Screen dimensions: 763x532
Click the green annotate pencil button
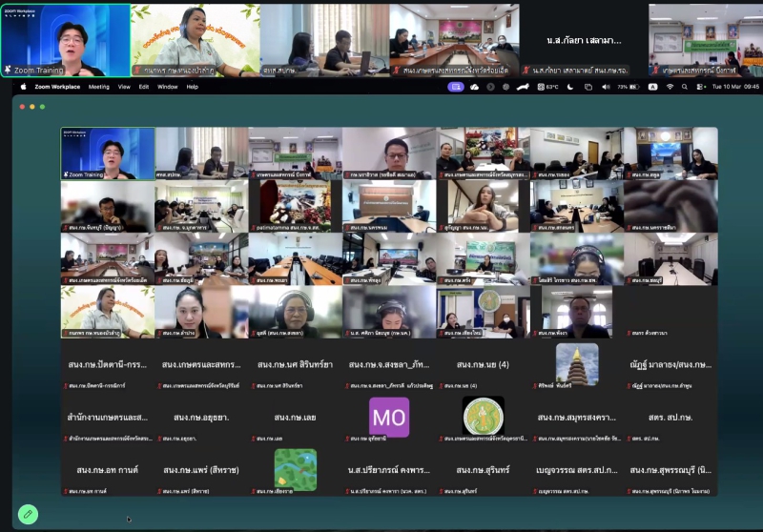point(29,514)
